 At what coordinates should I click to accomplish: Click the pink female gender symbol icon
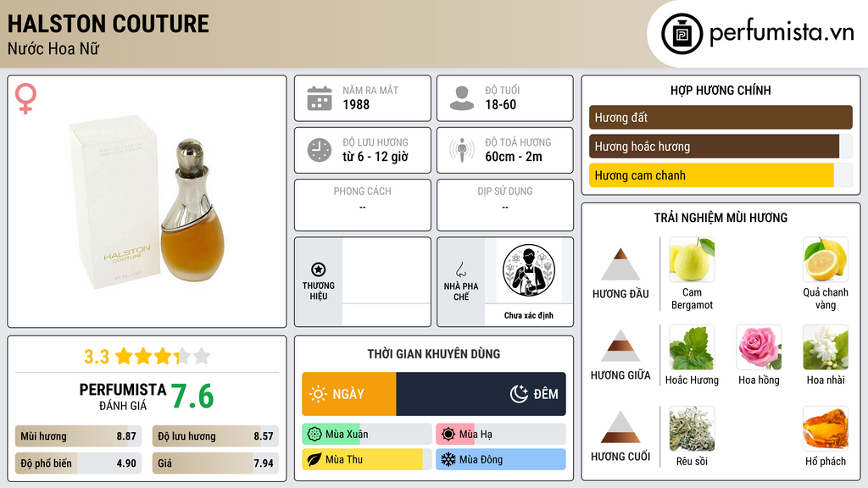click(x=25, y=98)
